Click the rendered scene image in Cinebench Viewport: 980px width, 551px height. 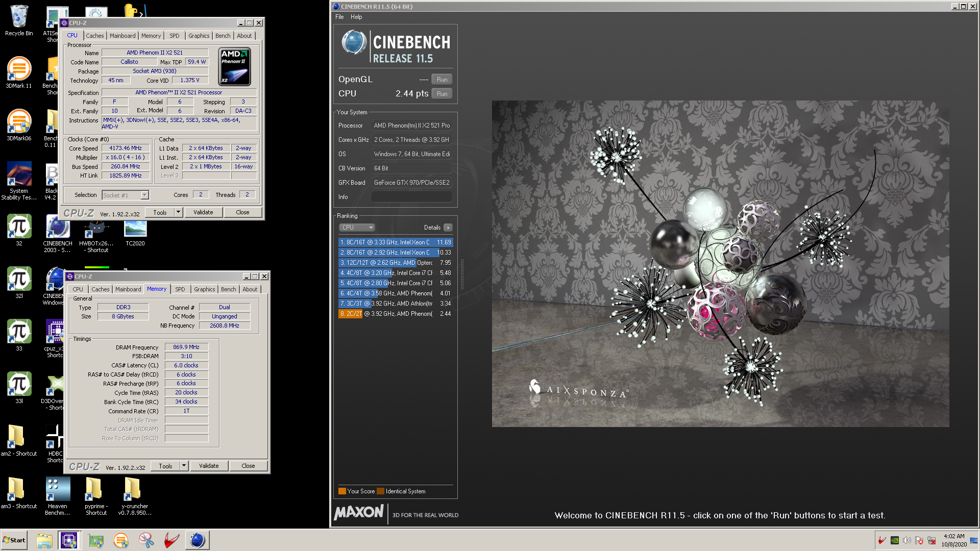(x=720, y=264)
